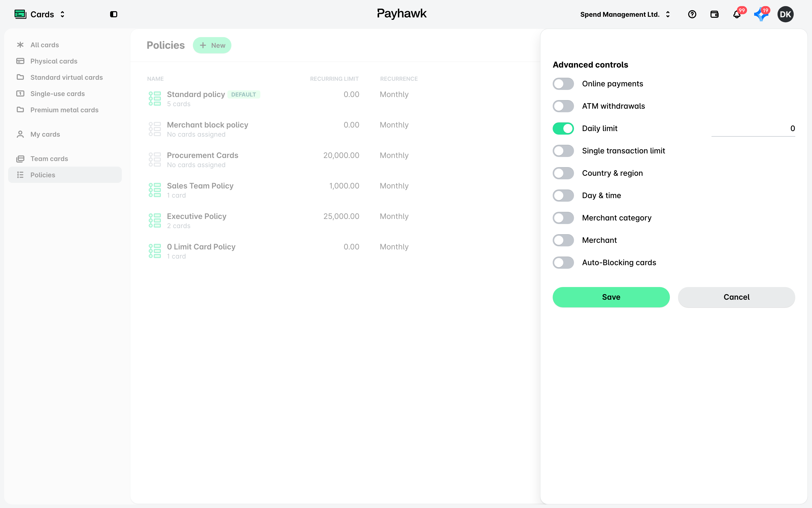Enable the Auto-Blocking cards toggle
Image resolution: width=812 pixels, height=508 pixels.
click(563, 262)
